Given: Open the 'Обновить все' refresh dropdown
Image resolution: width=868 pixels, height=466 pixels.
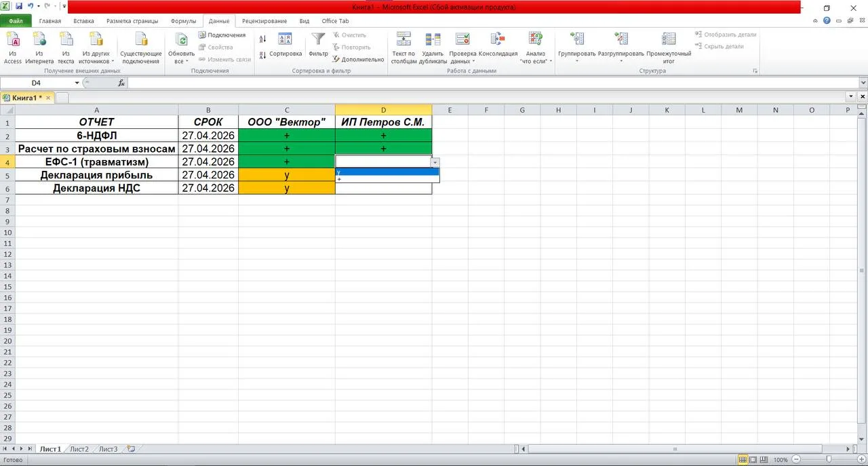Looking at the screenshot, I should pos(181,47).
